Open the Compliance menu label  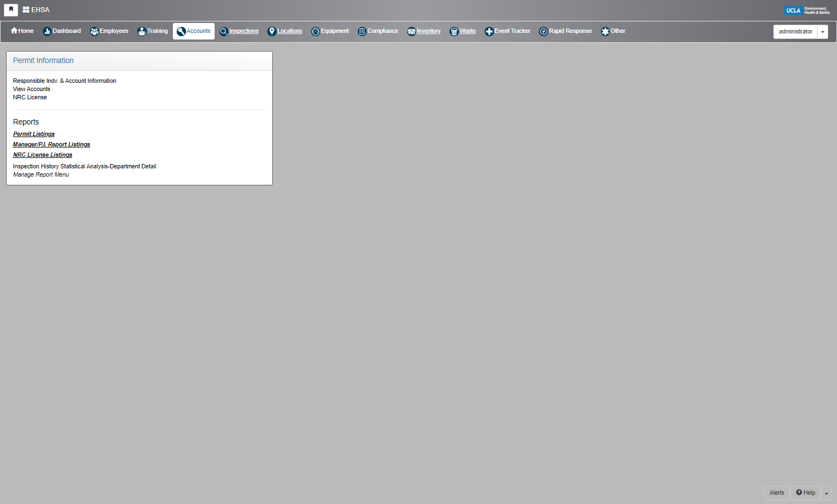383,31
